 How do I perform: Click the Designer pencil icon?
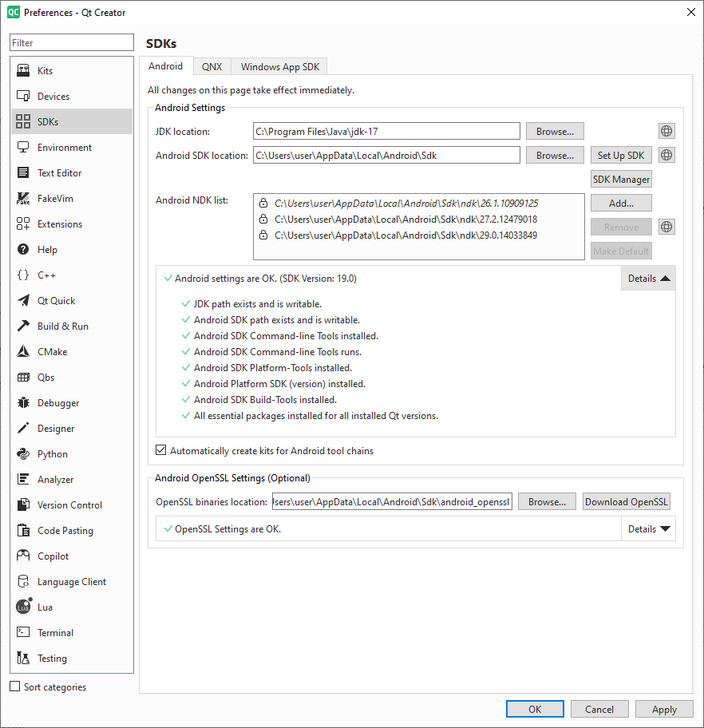click(x=23, y=428)
